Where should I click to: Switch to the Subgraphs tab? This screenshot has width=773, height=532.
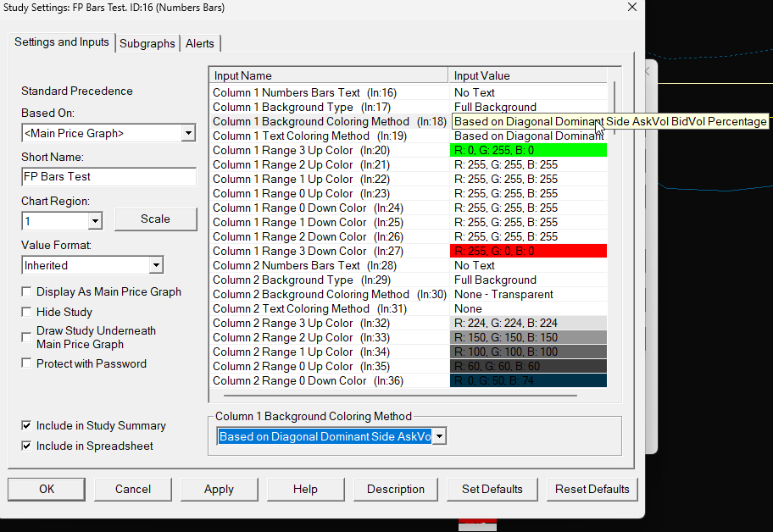[147, 43]
